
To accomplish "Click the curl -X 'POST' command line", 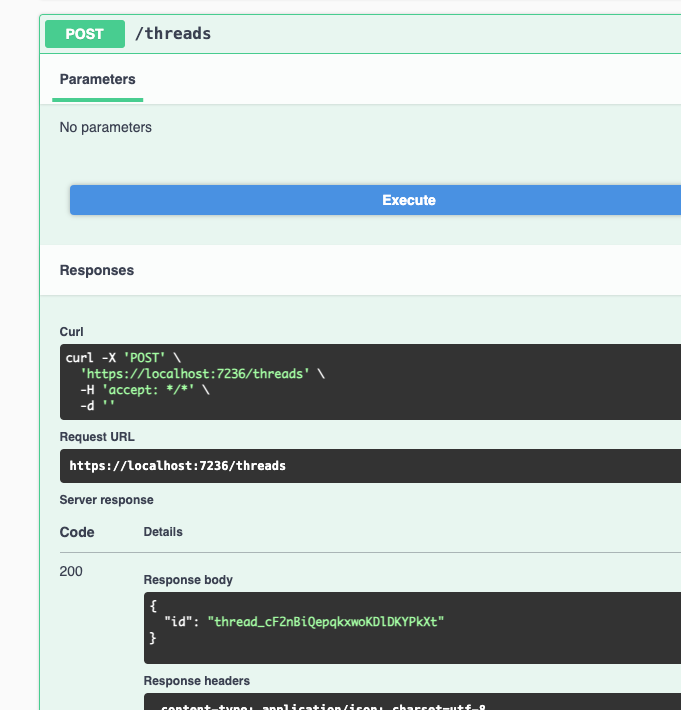I will 123,358.
